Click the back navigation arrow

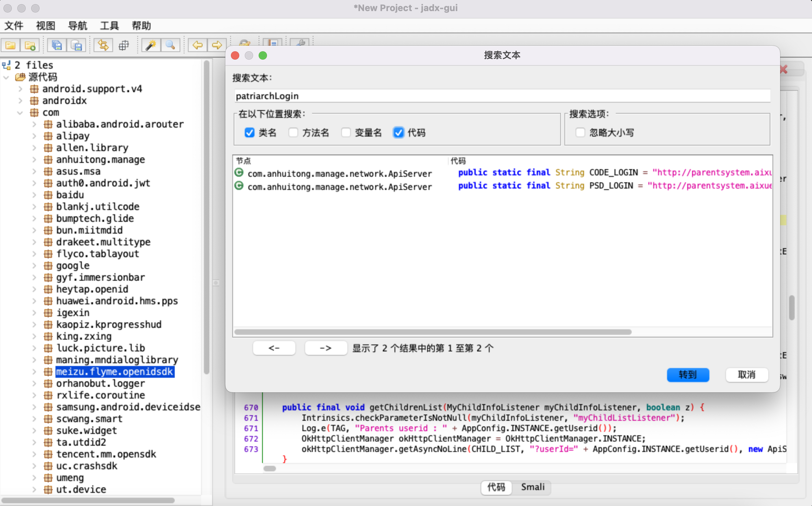coord(197,45)
